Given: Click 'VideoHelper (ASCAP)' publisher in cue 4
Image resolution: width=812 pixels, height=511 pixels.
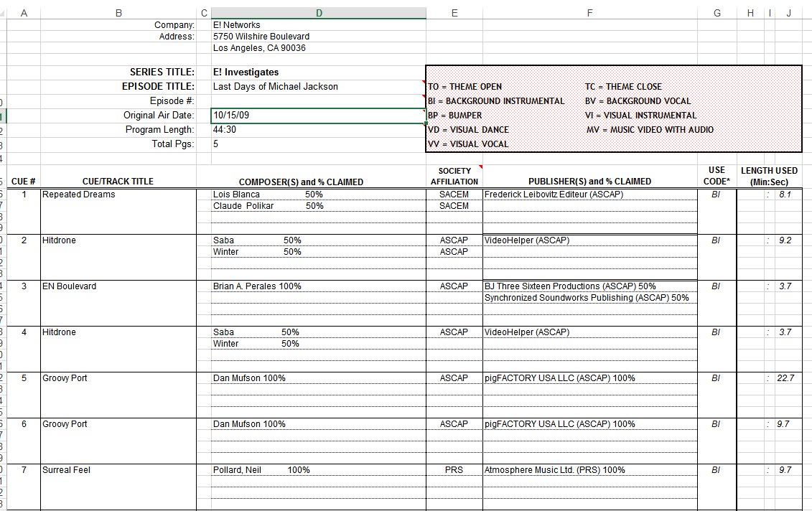Looking at the screenshot, I should (527, 332).
